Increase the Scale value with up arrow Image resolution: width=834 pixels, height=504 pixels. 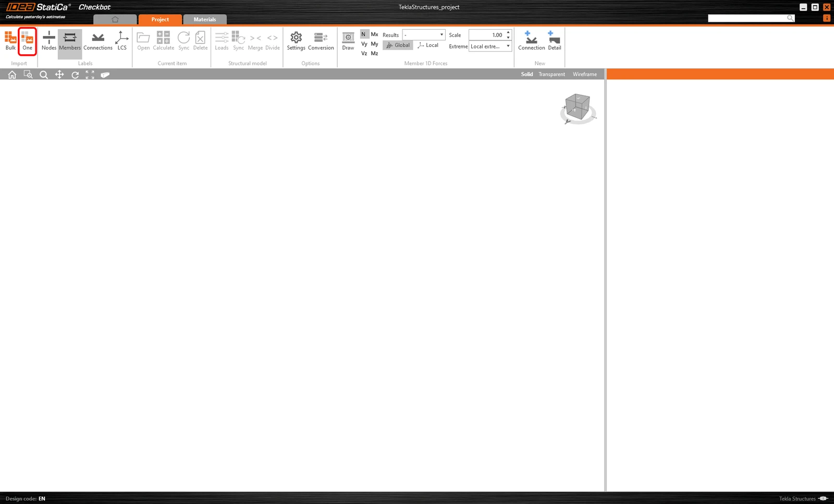[508, 32]
